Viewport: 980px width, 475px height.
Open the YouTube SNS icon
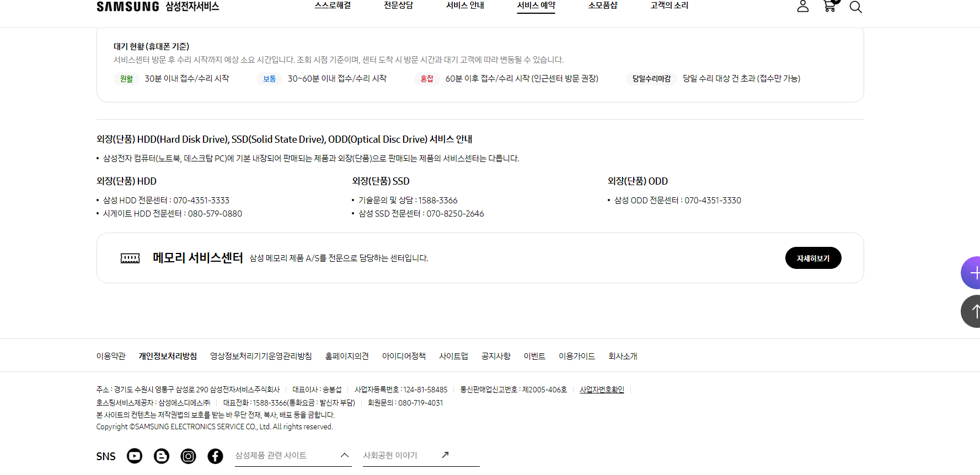pyautogui.click(x=135, y=456)
